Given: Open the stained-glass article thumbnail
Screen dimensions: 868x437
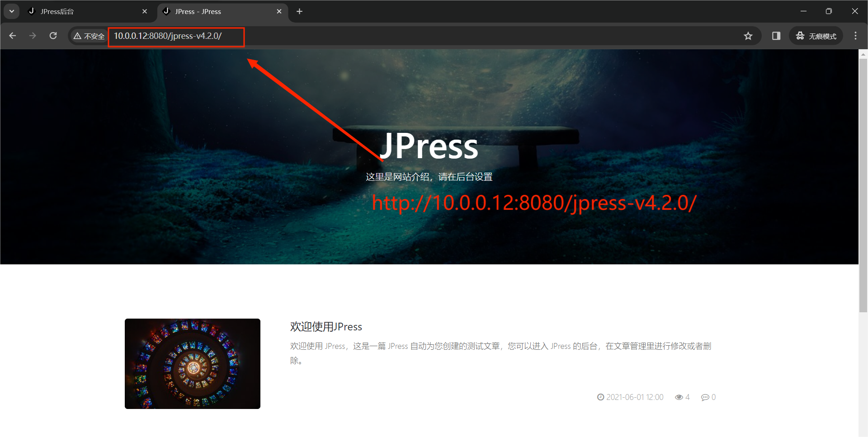Looking at the screenshot, I should click(x=193, y=364).
